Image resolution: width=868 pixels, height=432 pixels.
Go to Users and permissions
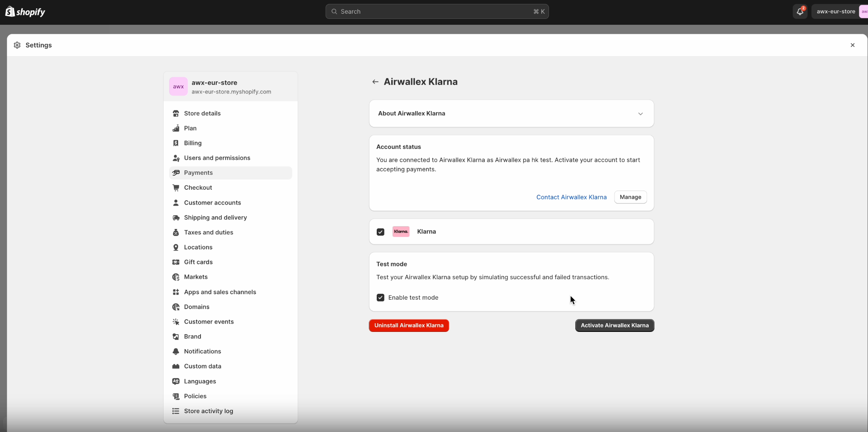pyautogui.click(x=217, y=158)
